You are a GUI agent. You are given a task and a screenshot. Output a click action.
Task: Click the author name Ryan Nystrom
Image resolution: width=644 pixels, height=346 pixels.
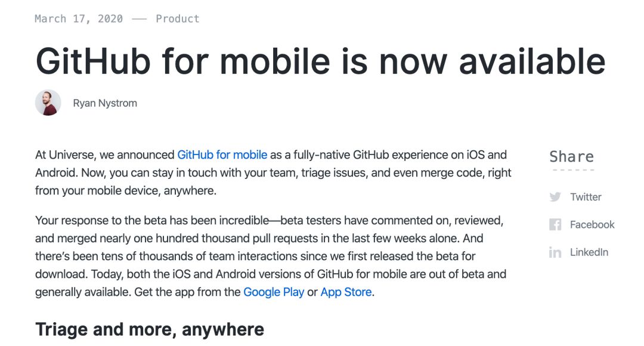click(x=105, y=103)
